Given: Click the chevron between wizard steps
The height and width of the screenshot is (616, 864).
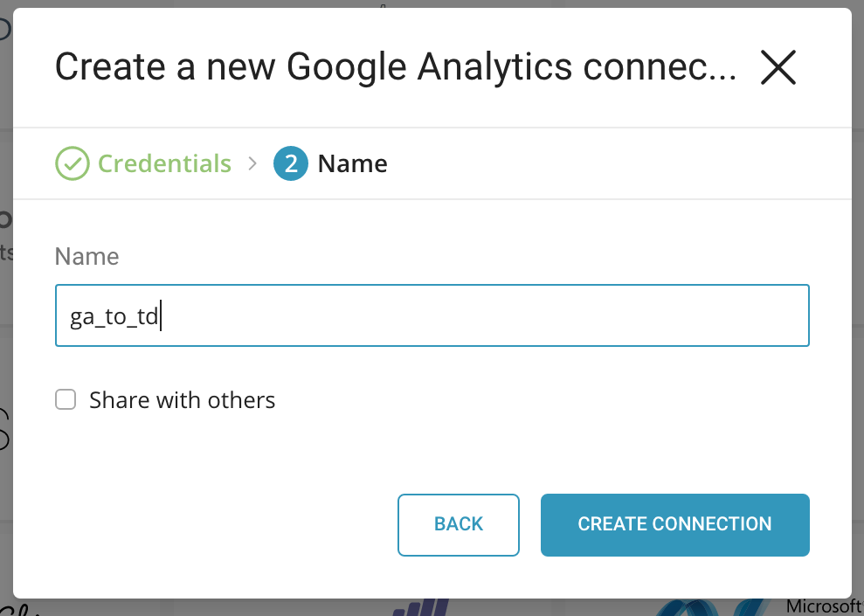Looking at the screenshot, I should tap(253, 163).
